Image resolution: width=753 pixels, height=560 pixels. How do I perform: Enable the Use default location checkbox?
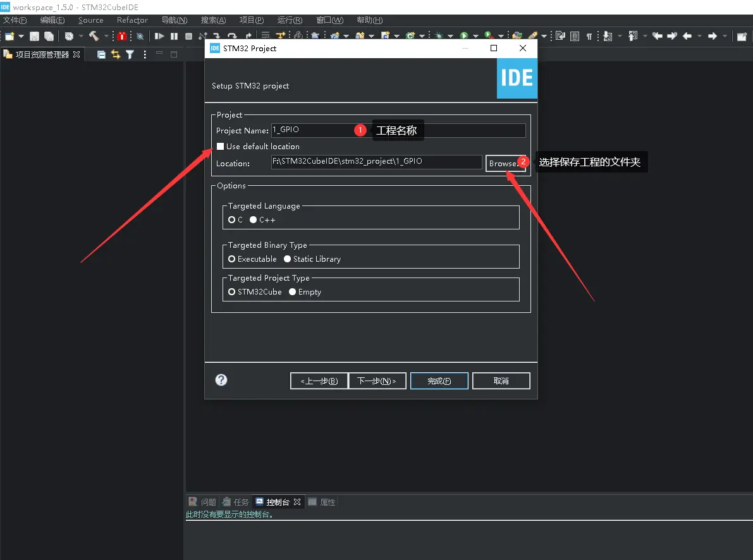pos(220,147)
